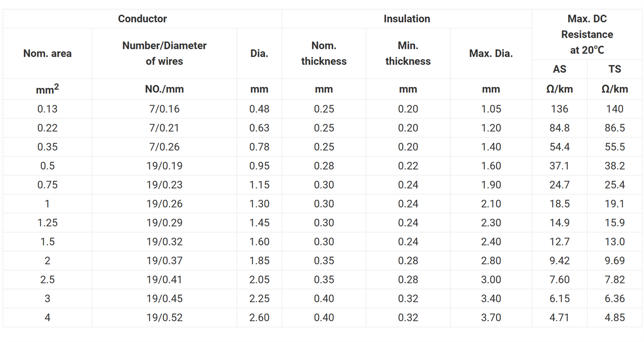The height and width of the screenshot is (342, 644).
Task: Click the 25.4 TS resistance cell
Action: [x=615, y=185]
